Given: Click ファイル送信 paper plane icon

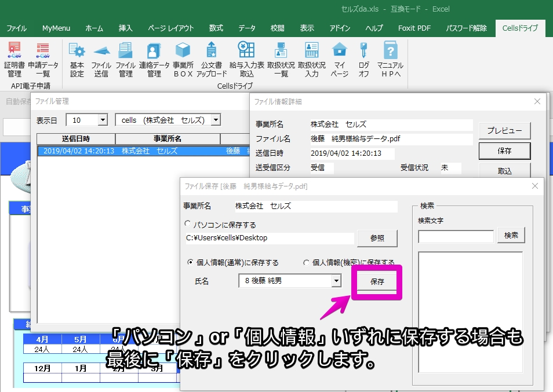Looking at the screenshot, I should [101, 59].
